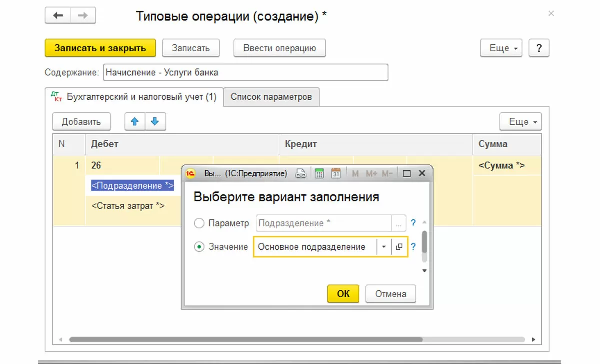Image resolution: width=600 pixels, height=364 pixels.
Task: Switch to Список параметров tab
Action: 271,97
